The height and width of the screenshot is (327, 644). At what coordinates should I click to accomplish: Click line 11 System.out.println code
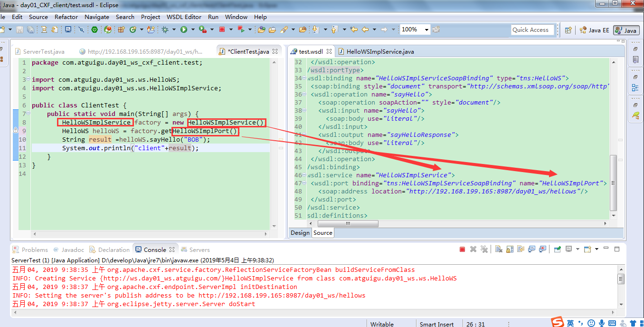[x=130, y=148]
